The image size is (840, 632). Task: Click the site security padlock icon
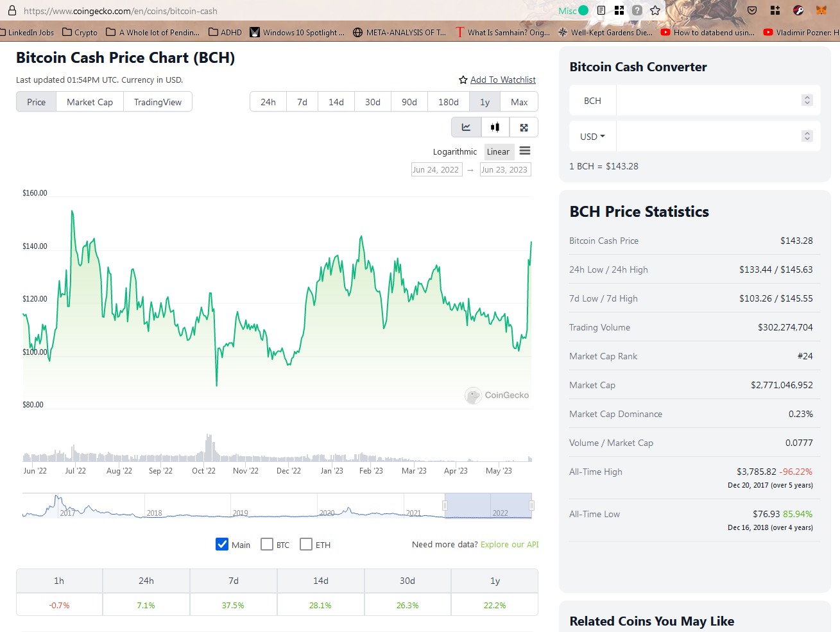[x=12, y=10]
